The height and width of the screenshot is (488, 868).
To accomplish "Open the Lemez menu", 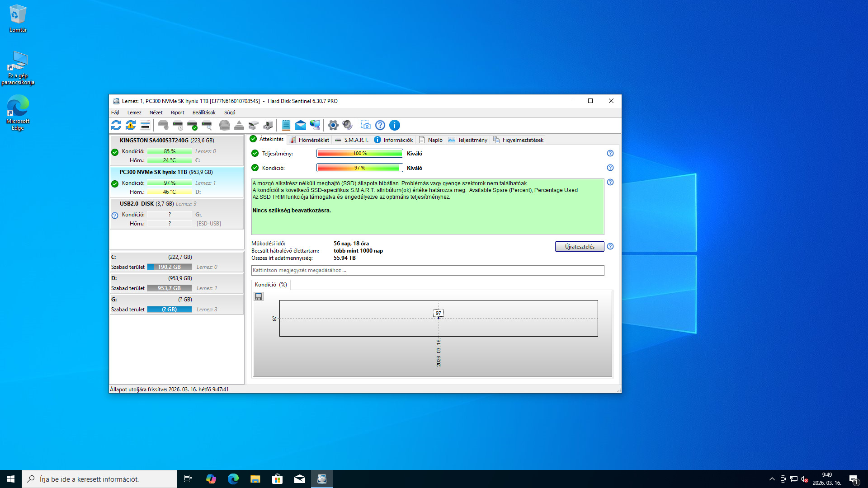I will click(134, 113).
